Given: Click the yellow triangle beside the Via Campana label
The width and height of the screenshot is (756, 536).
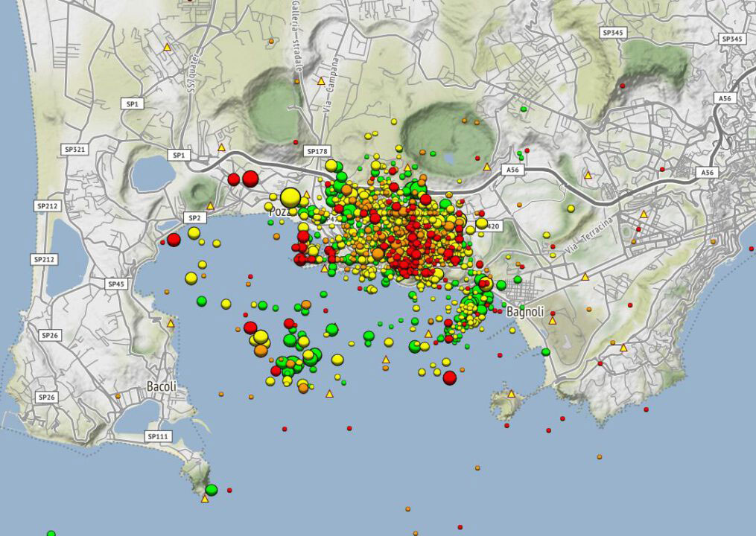Looking at the screenshot, I should click(x=321, y=81).
